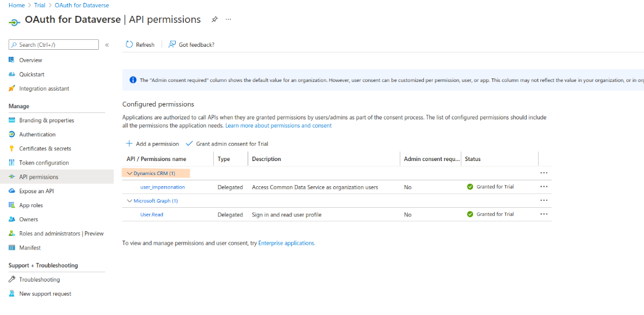Image resolution: width=644 pixels, height=315 pixels.
Task: Click the Quickstart cloud icon
Action: tap(12, 74)
